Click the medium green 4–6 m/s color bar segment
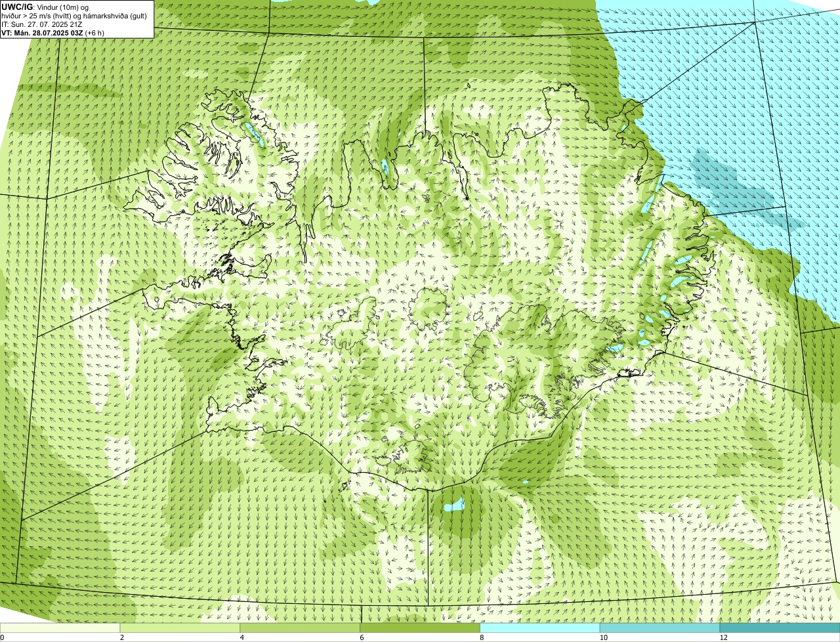The height and width of the screenshot is (642, 840). tap(301, 628)
